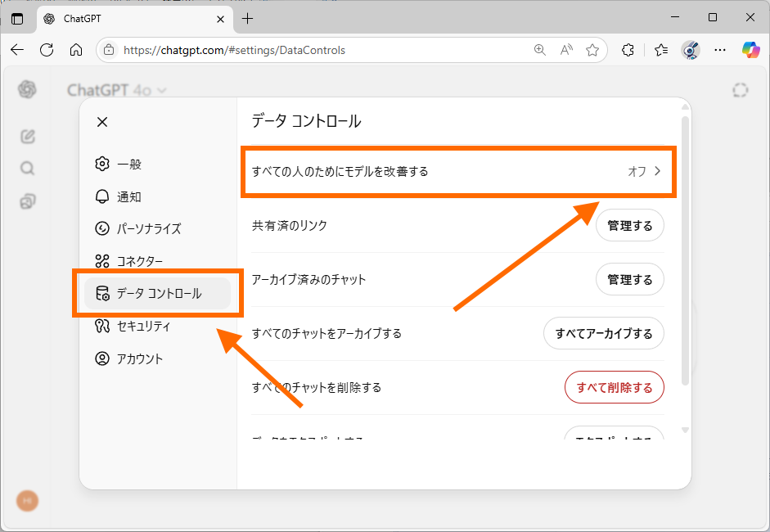Click the すべてアーカイブする button
Viewport: 770px width, 532px height.
tap(604, 334)
